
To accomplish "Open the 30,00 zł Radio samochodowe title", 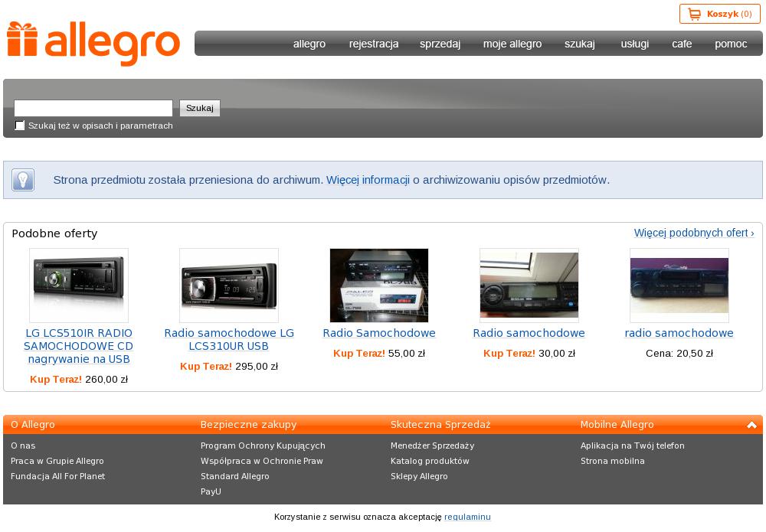I will pos(529,333).
